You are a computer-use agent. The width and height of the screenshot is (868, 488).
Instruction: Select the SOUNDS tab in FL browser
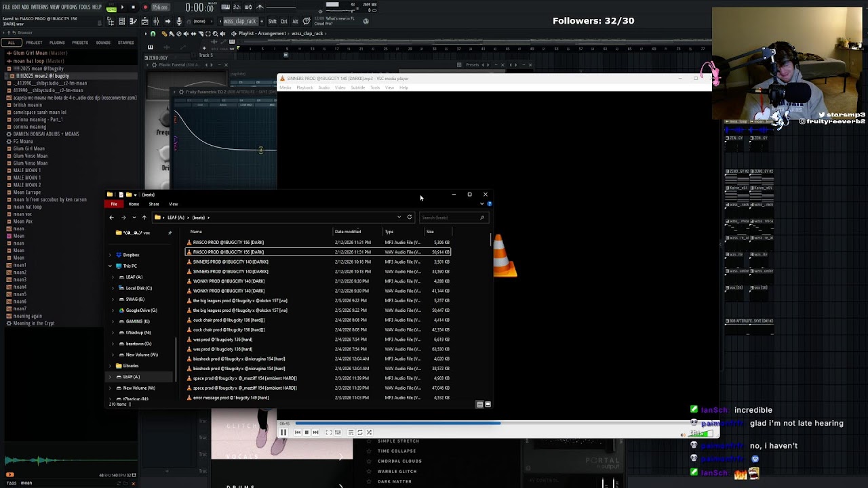click(103, 43)
